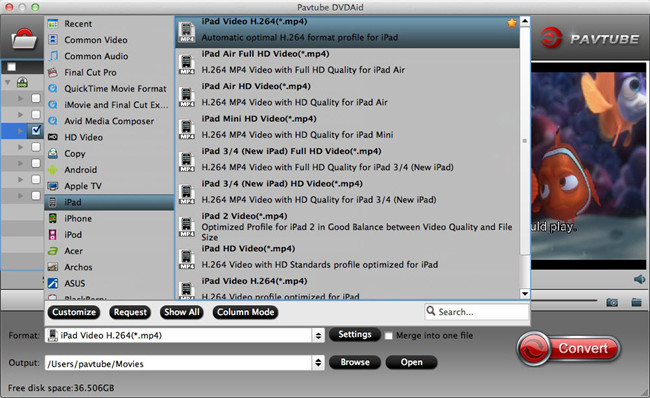
Task: Click the Apple TV monitor icon
Action: point(53,186)
